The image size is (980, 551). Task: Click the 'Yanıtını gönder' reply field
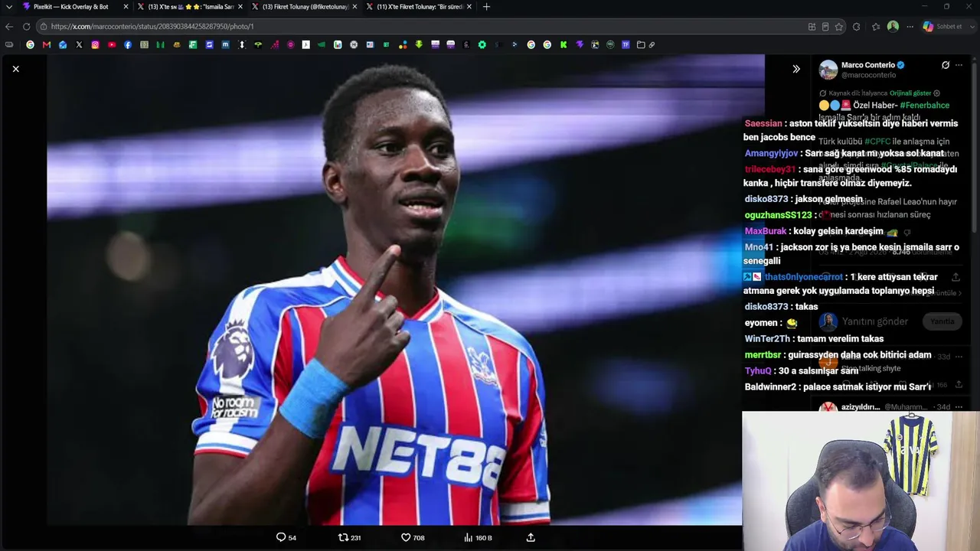point(875,321)
